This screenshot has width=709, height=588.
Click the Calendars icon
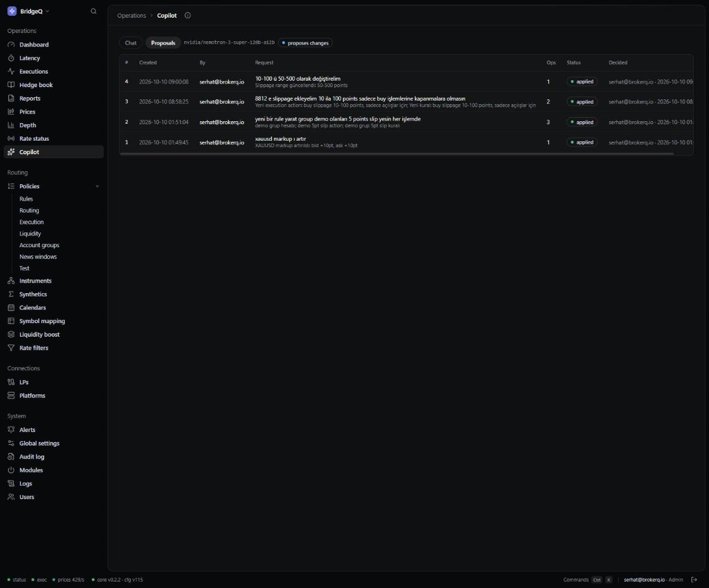11,307
